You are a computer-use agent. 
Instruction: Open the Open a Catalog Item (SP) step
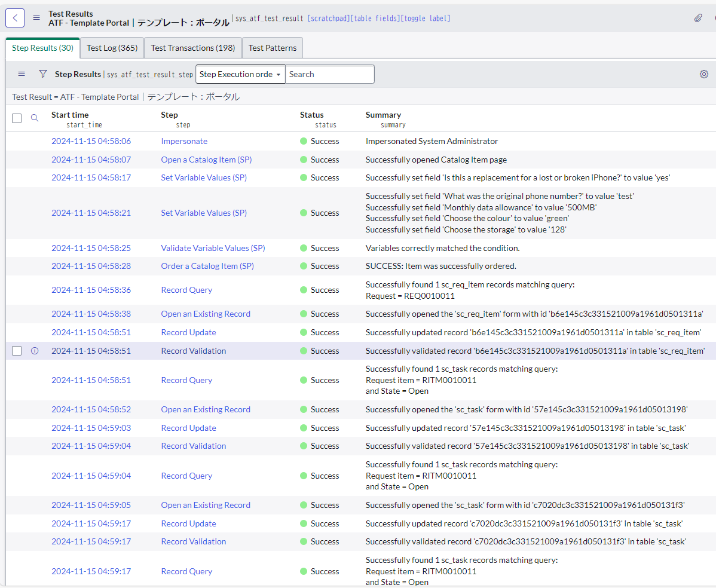tap(206, 160)
